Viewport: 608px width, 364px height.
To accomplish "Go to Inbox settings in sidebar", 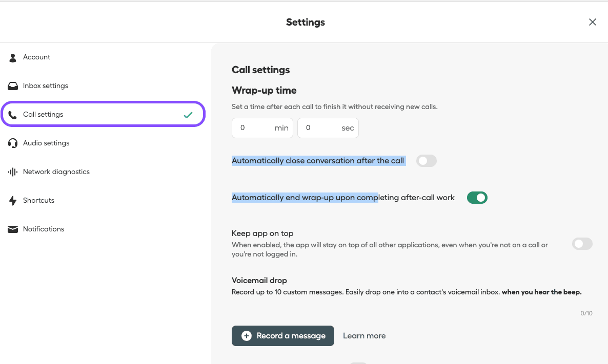I will click(x=46, y=86).
